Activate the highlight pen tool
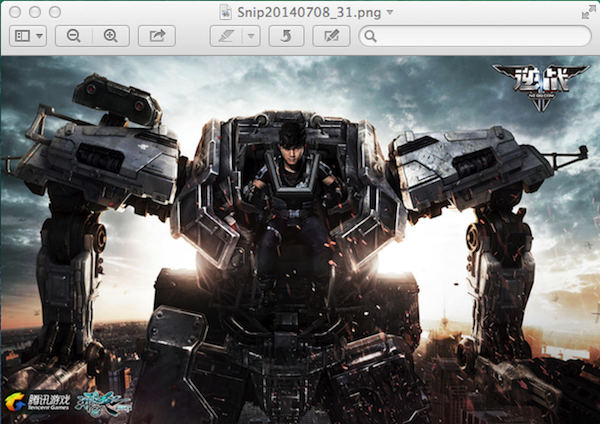Viewport: 600px width, 424px height. [x=226, y=36]
